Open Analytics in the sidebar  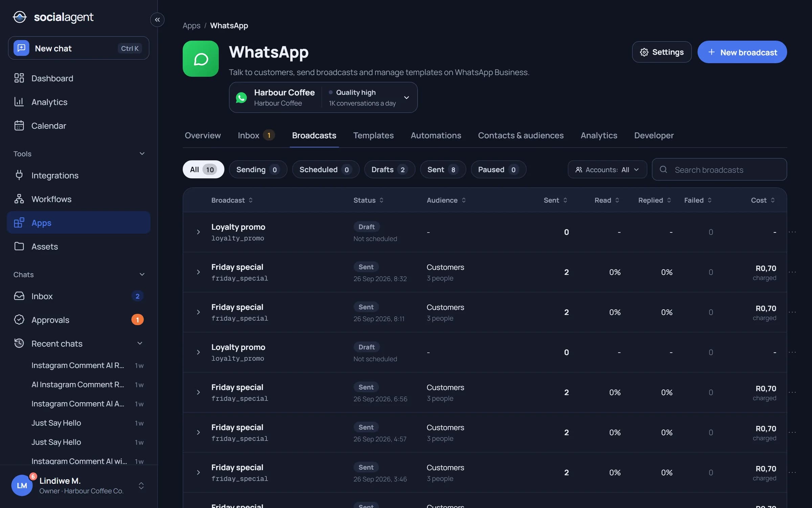[x=78, y=102]
